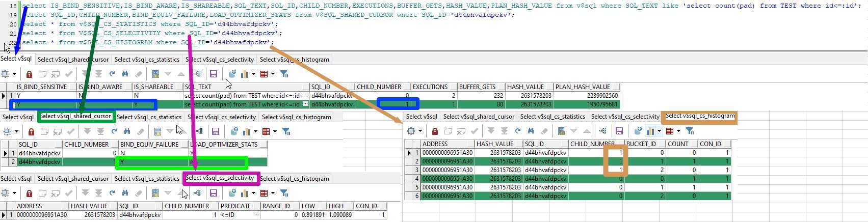Click the fetch last page icon above the IS_BIND_SENSITIVE grid

(x=98, y=74)
